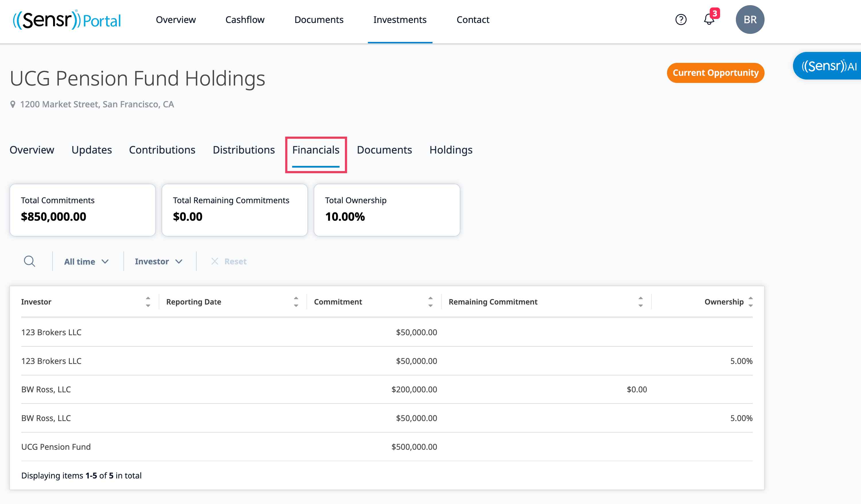This screenshot has width=861, height=504.
Task: Open the help question mark icon
Action: click(x=680, y=20)
